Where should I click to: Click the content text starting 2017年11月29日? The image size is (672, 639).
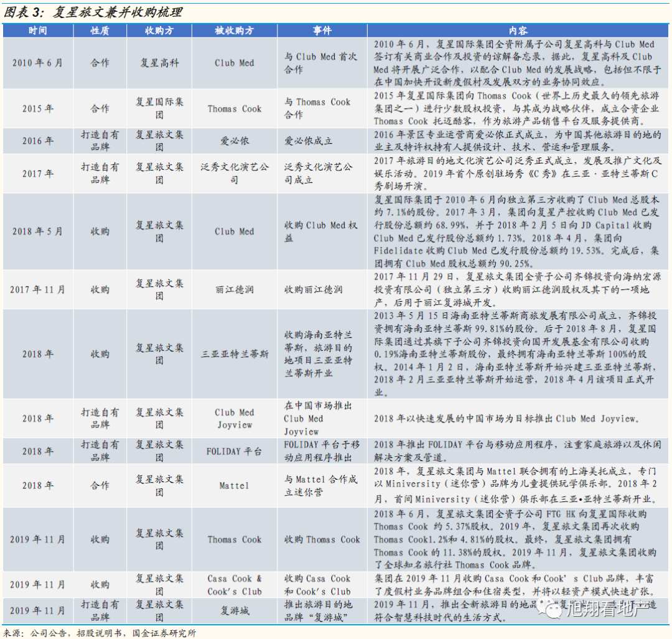(517, 290)
